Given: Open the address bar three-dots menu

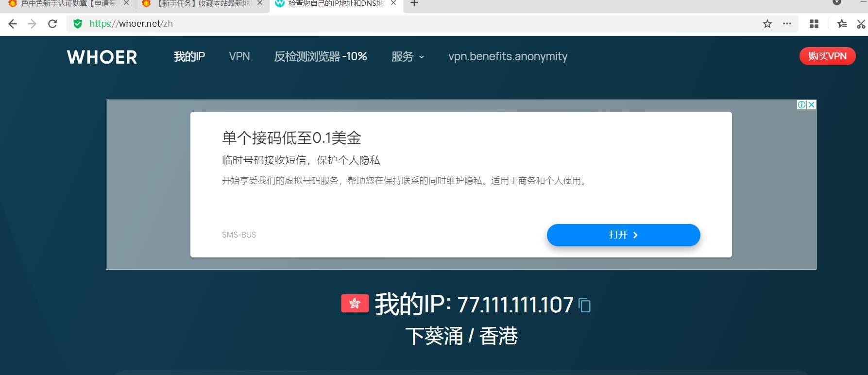Looking at the screenshot, I should (x=787, y=24).
